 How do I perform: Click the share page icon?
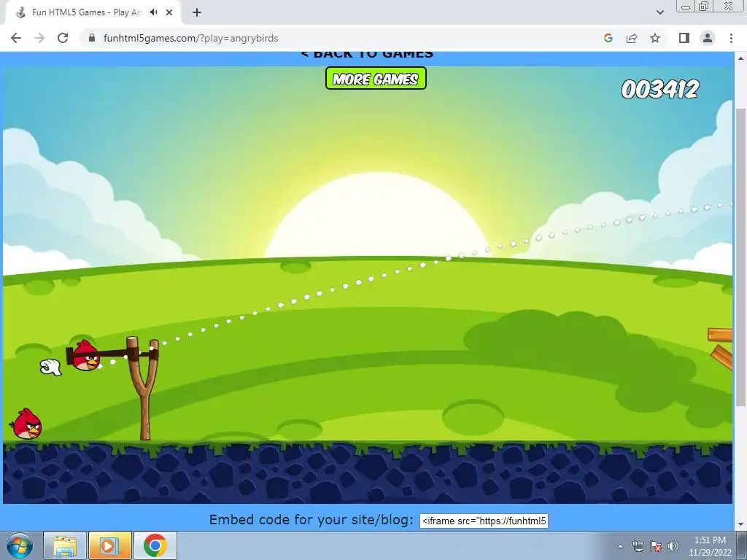[x=632, y=38]
